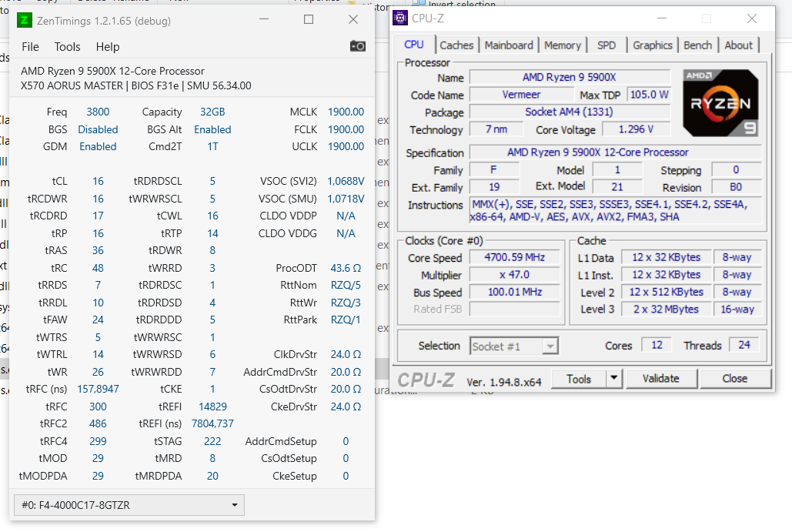This screenshot has width=792, height=532.
Task: Select the CPU tab in CPU-Z
Action: point(414,45)
